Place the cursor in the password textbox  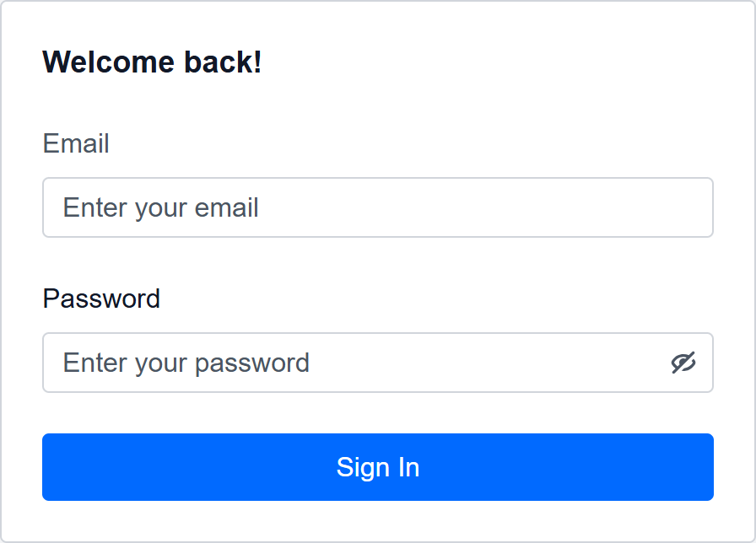[x=354, y=363]
